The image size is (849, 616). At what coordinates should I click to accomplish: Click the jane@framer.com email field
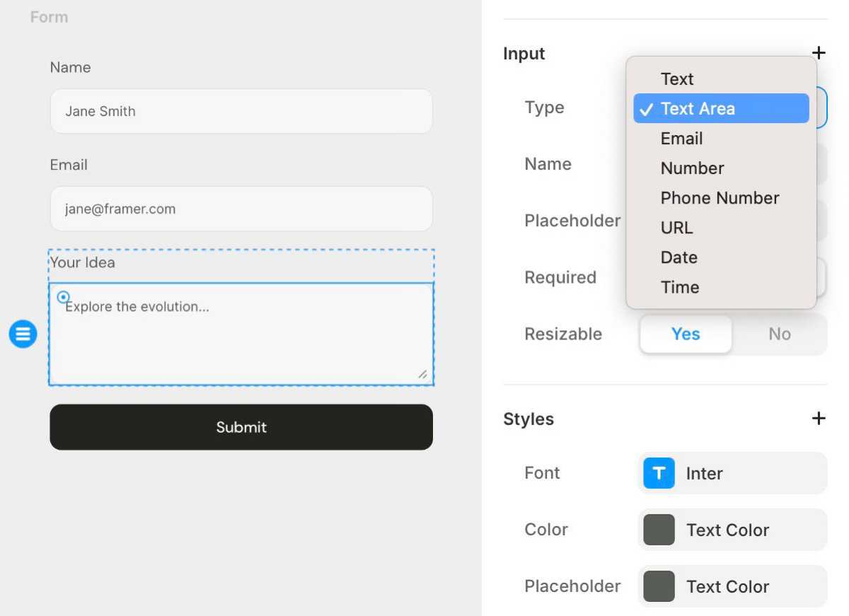pyautogui.click(x=241, y=209)
